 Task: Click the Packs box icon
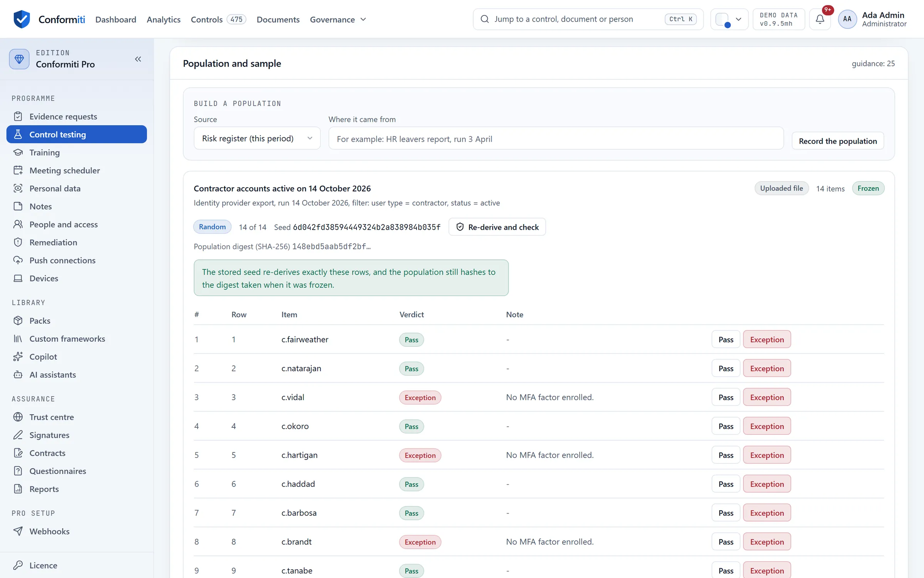(18, 321)
